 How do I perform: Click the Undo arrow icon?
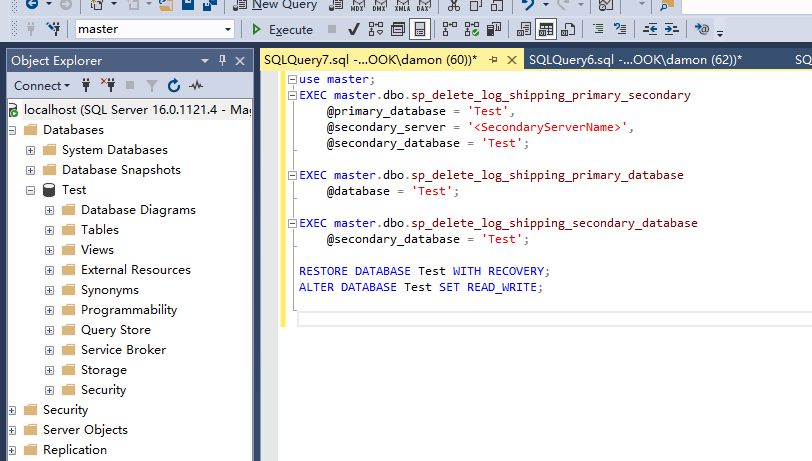528,5
